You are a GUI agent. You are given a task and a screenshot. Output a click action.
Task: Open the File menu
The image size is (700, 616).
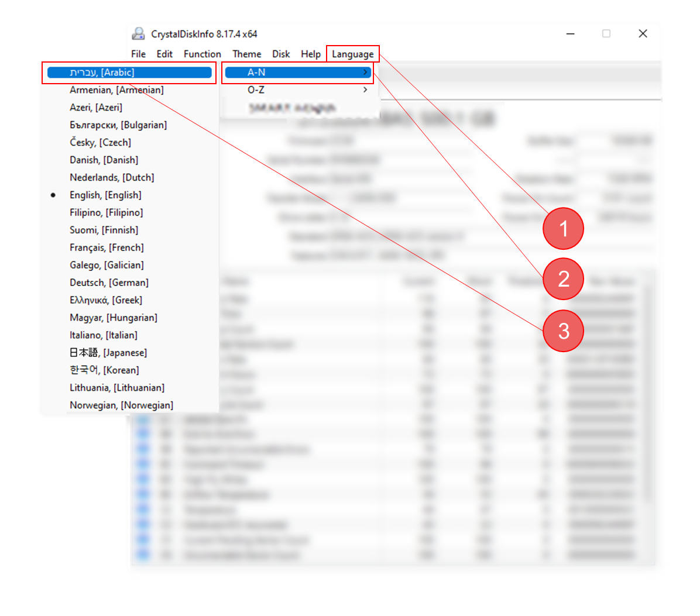click(x=138, y=54)
